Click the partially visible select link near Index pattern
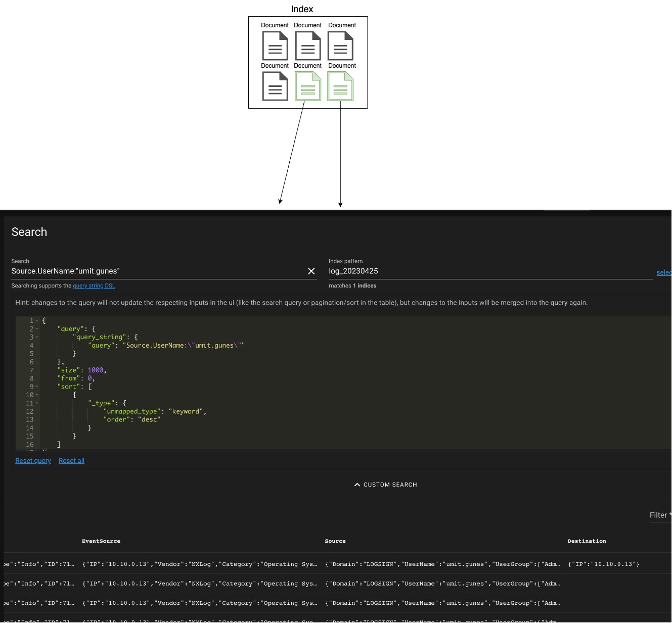Screen dimensions: 672x623 664,273
